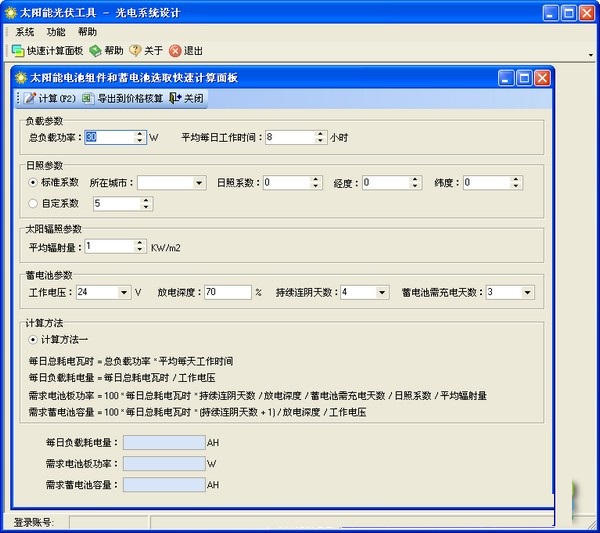Click the 计算 (F2) button label
The height and width of the screenshot is (533, 600).
[x=57, y=99]
